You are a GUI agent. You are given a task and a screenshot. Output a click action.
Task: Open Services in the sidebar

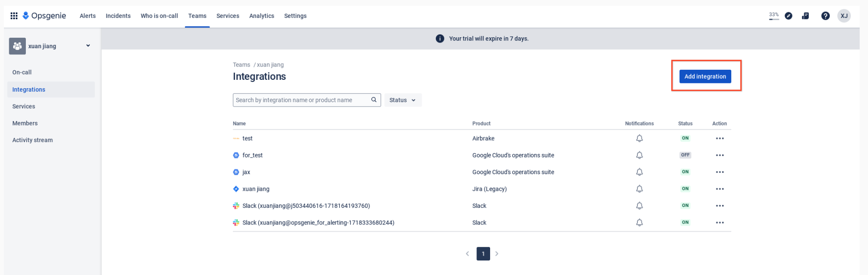[x=51, y=107]
